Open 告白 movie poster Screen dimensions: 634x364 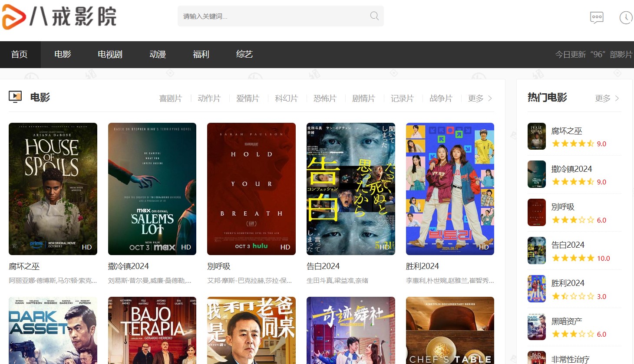click(x=351, y=189)
